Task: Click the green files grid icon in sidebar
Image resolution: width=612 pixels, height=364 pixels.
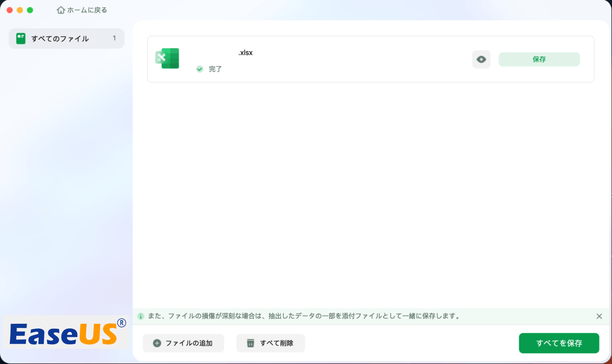Action: pos(20,38)
